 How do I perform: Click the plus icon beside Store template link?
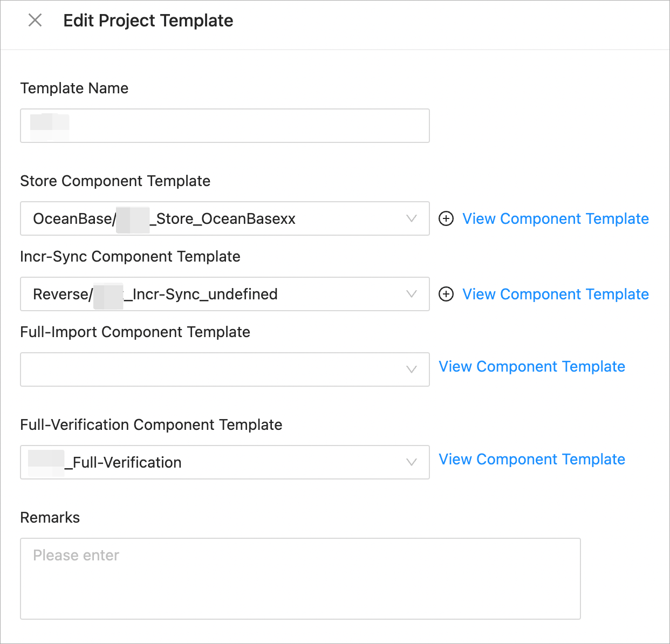446,219
